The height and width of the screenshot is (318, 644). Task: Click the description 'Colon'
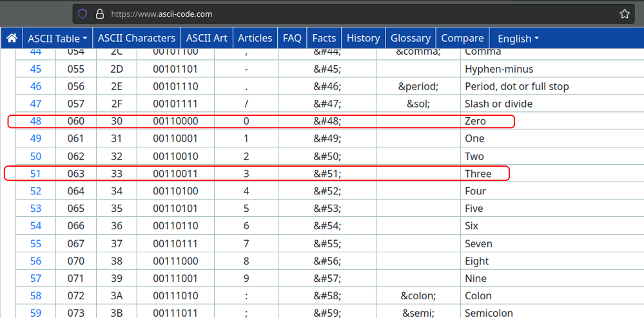478,296
